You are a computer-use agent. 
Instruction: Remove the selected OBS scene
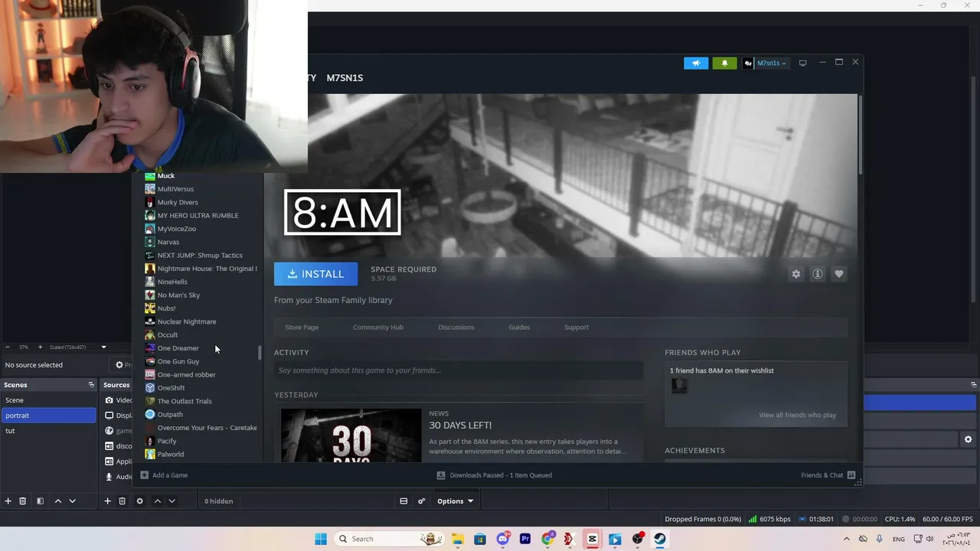(23, 501)
